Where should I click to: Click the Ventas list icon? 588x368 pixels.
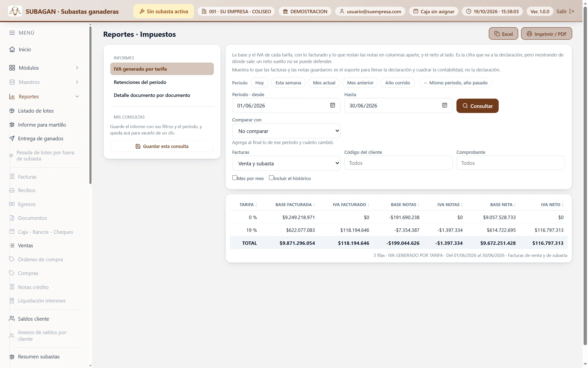12,245
